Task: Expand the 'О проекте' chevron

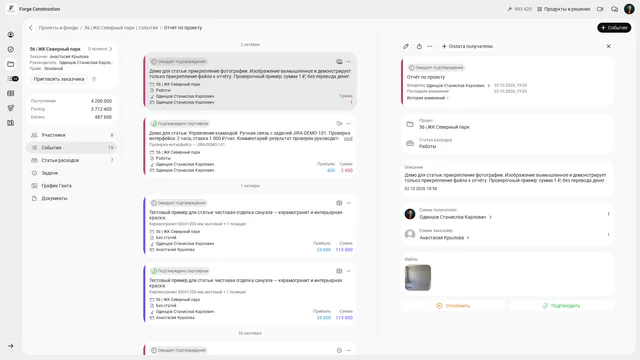Action: [x=111, y=49]
